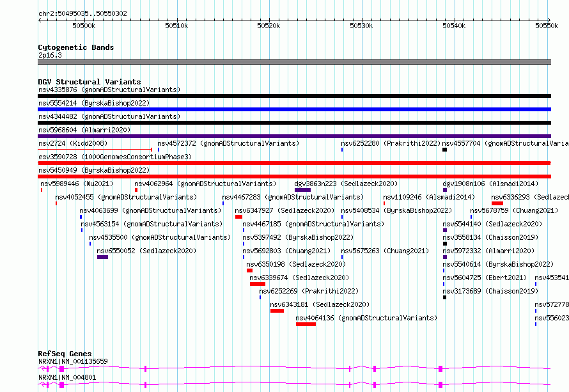
Task: Click the black nsv4557704 variant marker
Action: (444, 150)
